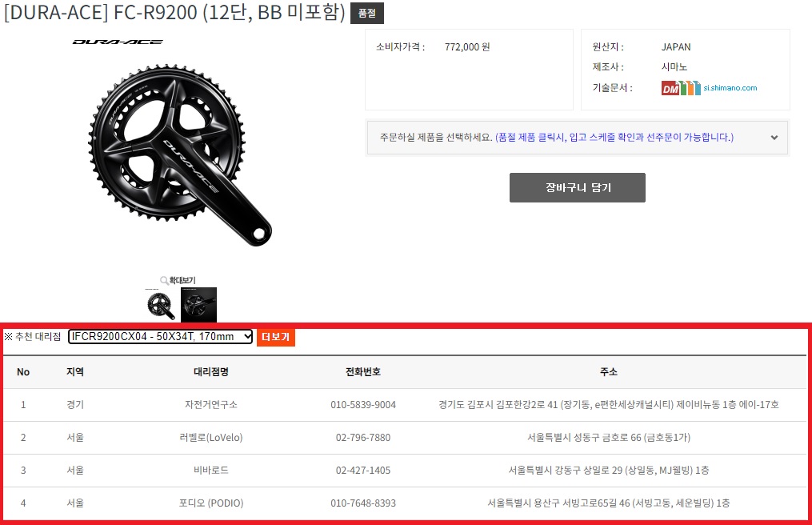Image resolution: width=812 pixels, height=525 pixels.
Task: Select the 자전거연구소 dealer row
Action: coord(405,405)
